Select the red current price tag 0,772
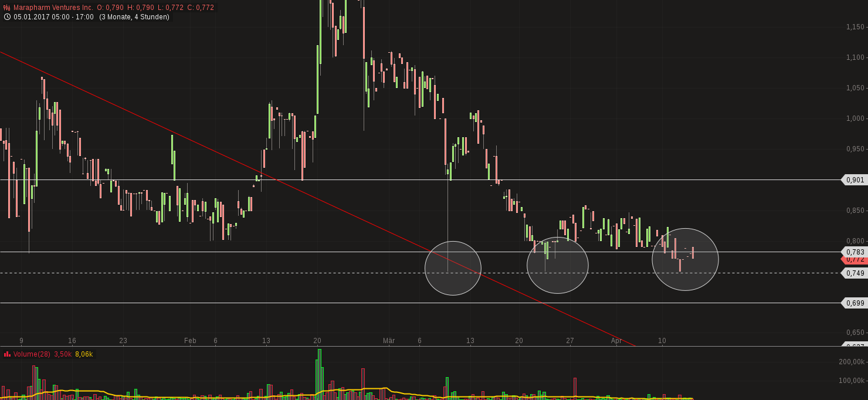 (855, 261)
